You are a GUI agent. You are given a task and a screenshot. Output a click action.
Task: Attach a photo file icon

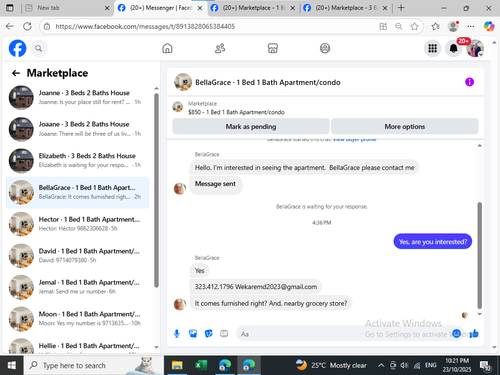[x=193, y=333]
